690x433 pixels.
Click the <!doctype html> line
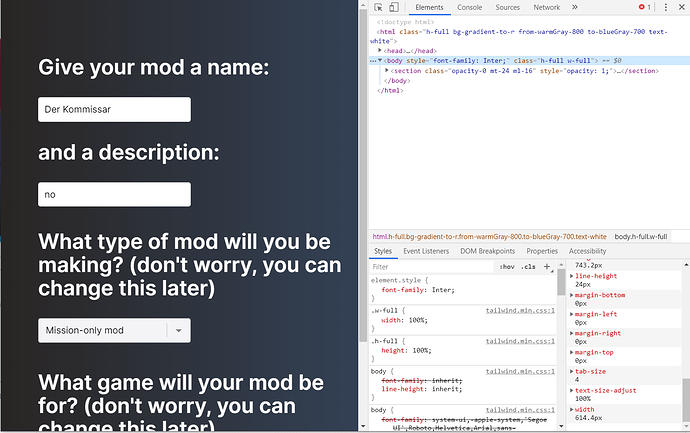click(x=405, y=22)
